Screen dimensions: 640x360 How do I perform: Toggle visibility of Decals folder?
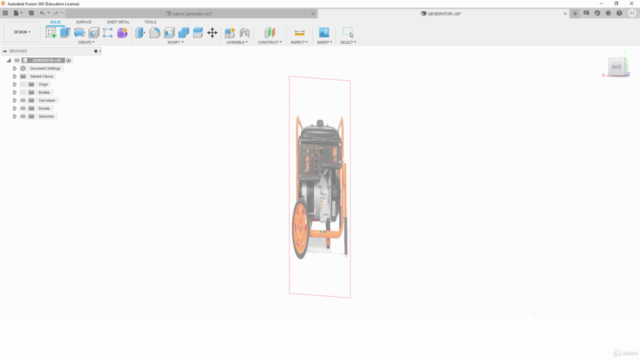click(23, 109)
